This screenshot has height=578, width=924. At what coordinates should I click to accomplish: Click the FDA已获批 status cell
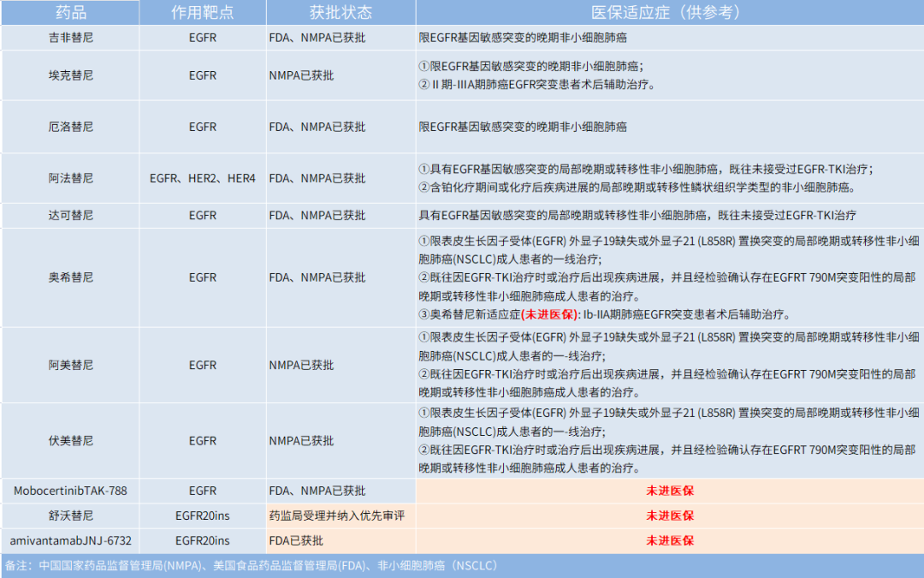point(295,540)
